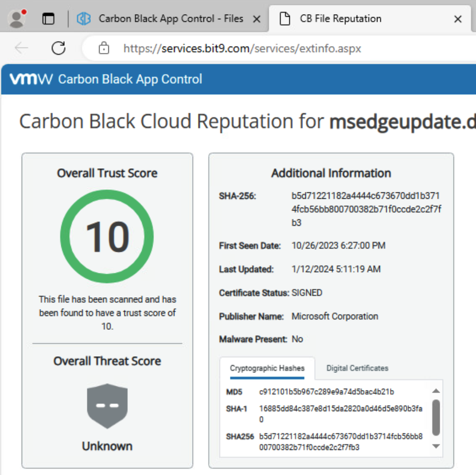The image size is (476, 475).
Task: Select the SHA256 value in the hashes list
Action: point(341,442)
